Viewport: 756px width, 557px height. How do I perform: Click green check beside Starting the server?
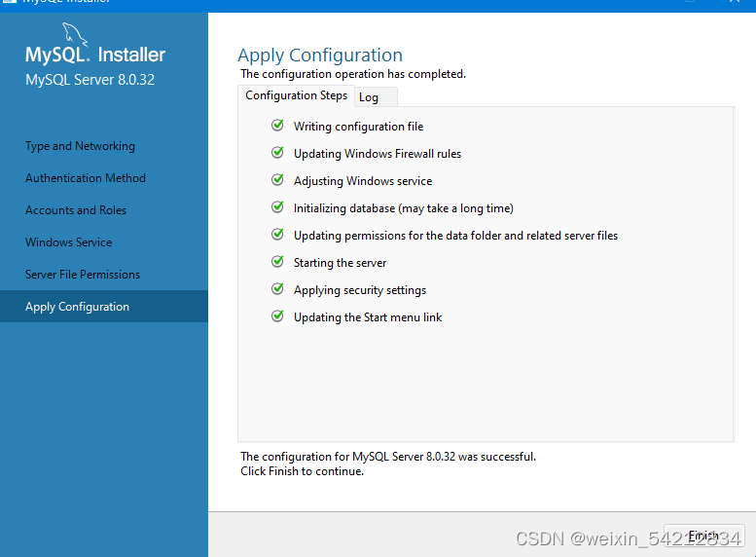pyautogui.click(x=277, y=262)
